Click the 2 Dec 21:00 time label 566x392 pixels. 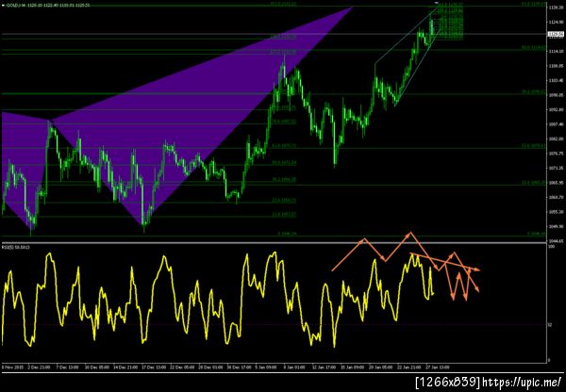pos(40,367)
